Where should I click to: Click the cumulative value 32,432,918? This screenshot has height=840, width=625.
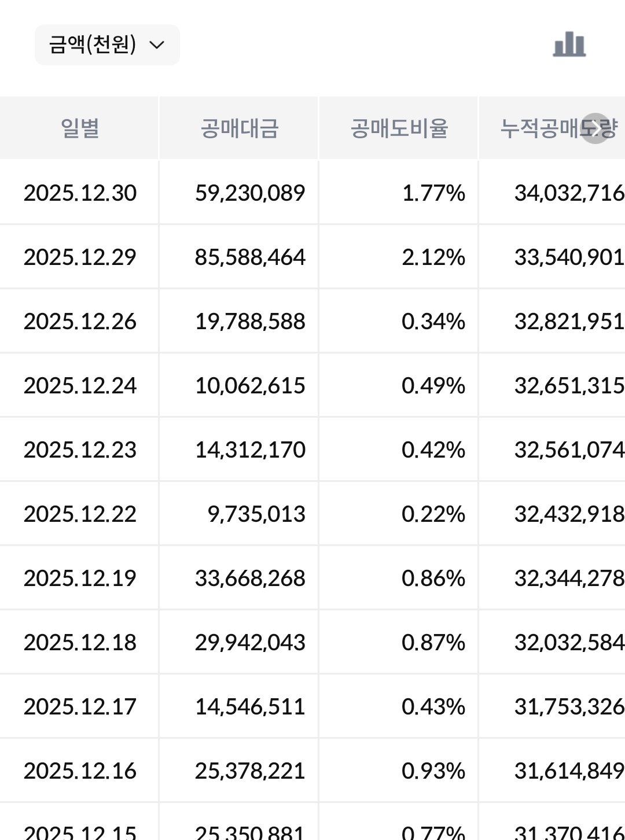click(569, 514)
